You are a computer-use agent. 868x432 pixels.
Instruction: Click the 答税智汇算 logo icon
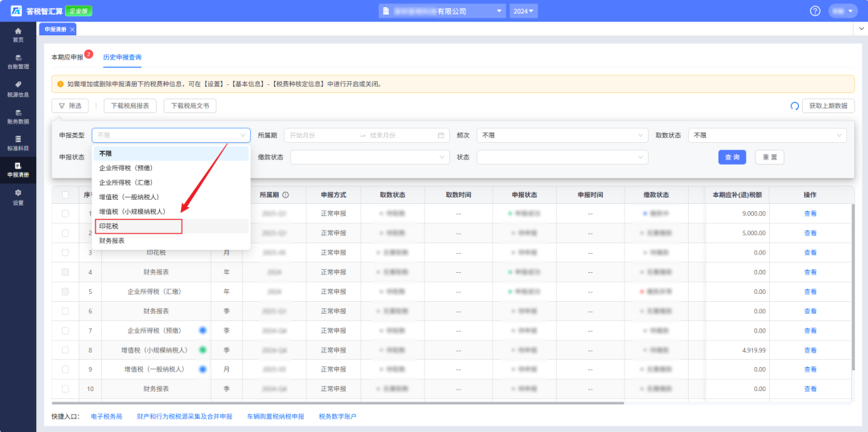pos(16,11)
